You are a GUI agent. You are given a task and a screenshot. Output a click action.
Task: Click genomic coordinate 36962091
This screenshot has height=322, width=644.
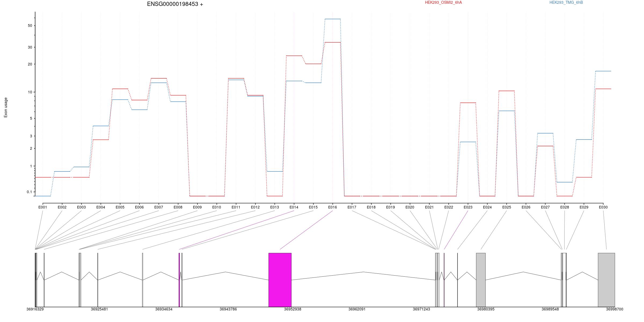[x=357, y=309]
